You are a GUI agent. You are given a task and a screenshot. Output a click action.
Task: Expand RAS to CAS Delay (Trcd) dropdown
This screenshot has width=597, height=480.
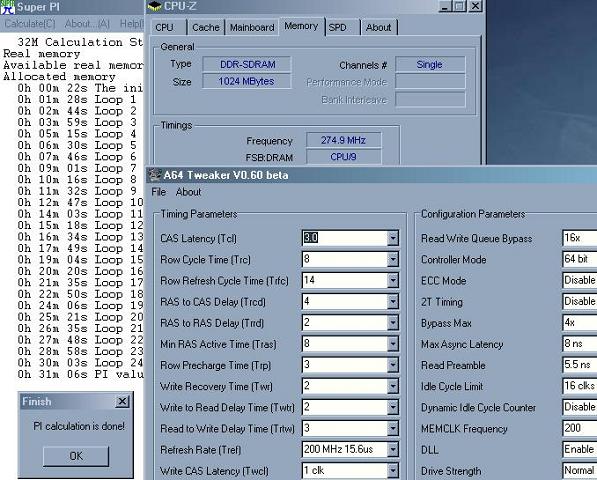(392, 302)
